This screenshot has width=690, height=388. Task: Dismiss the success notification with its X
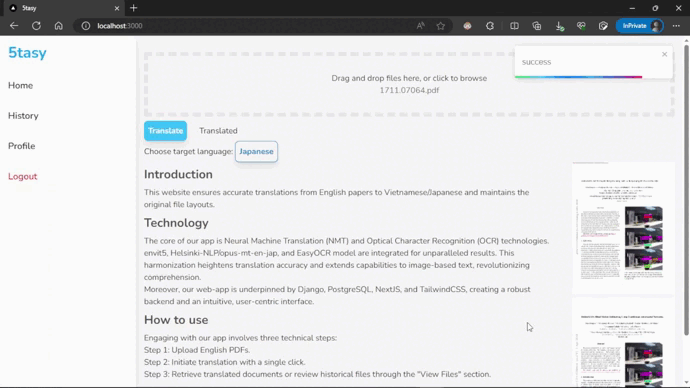664,54
